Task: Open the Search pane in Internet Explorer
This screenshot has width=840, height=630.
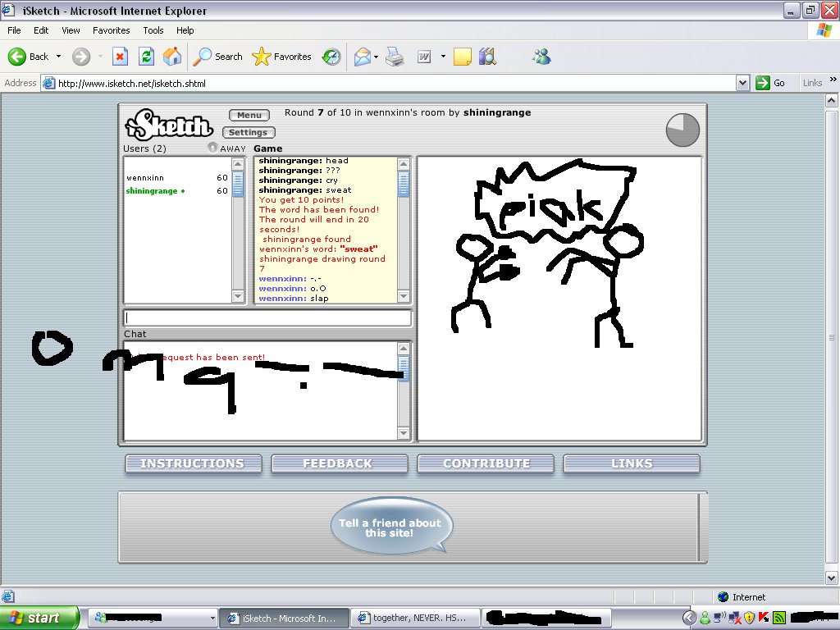Action: click(x=217, y=57)
